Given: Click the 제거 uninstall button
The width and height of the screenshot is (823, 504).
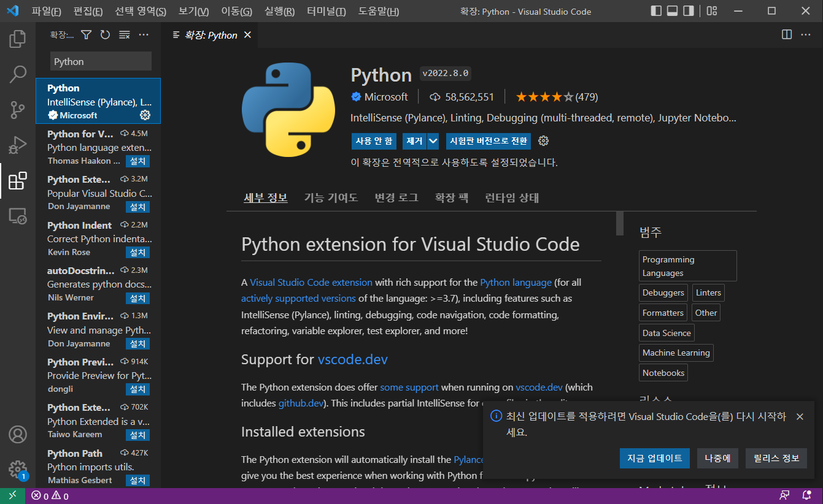Looking at the screenshot, I should pos(415,141).
